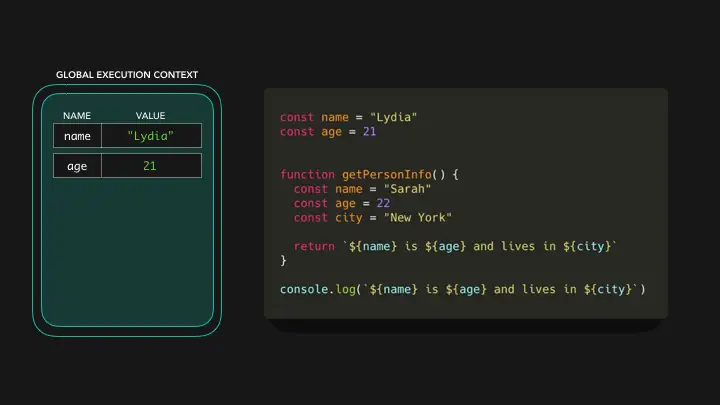
Task: Click the code line 'const age = 21'
Action: (328, 132)
